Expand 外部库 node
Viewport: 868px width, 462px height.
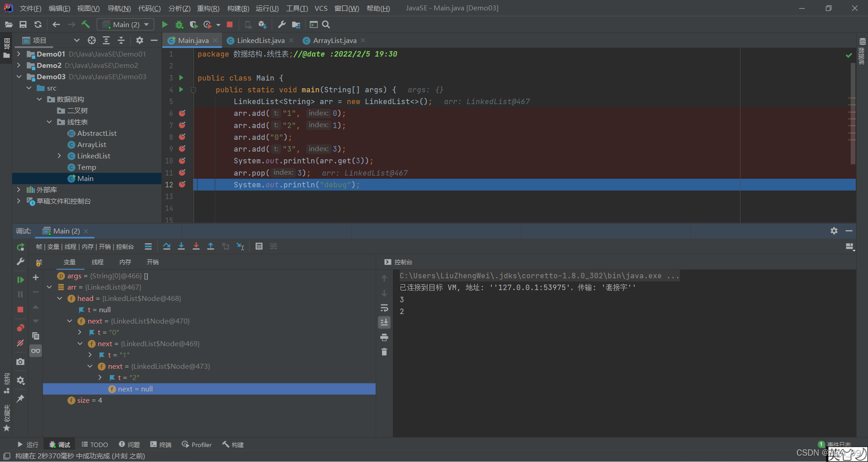[x=19, y=190]
